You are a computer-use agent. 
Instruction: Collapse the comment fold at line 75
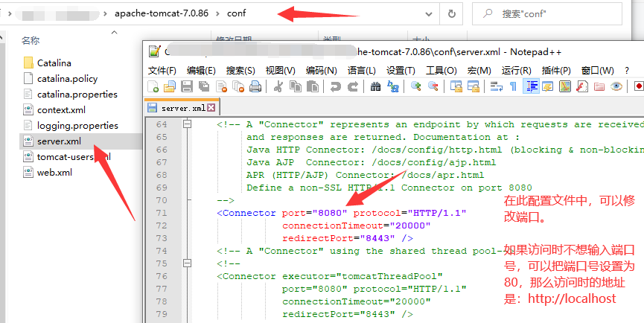(x=188, y=263)
